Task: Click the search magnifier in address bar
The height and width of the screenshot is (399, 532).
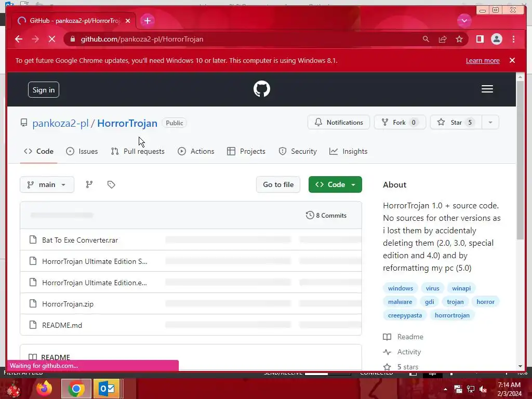Action: (426, 39)
